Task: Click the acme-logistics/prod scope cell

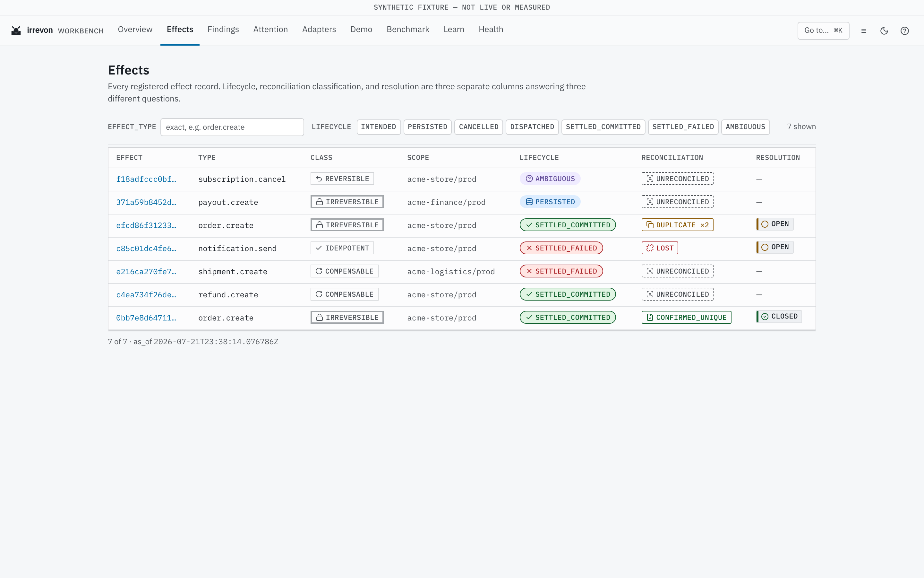Action: tap(451, 272)
